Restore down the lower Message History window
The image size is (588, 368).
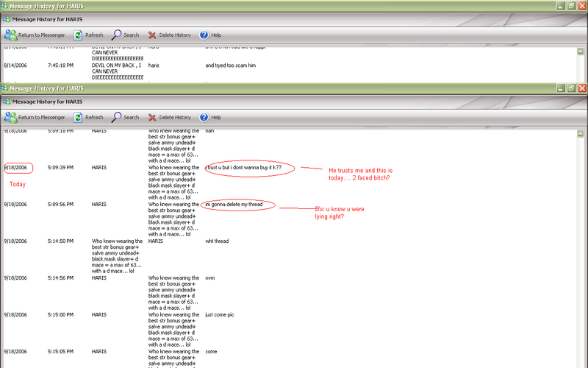(x=571, y=88)
